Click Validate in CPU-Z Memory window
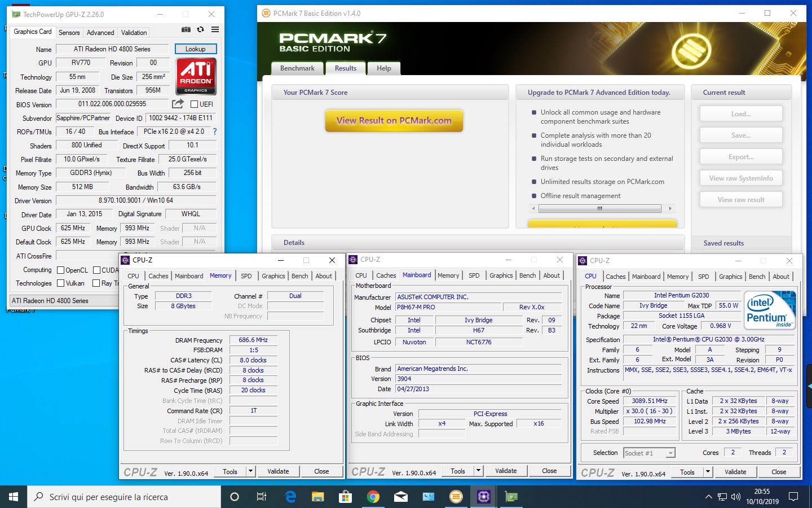 278,471
